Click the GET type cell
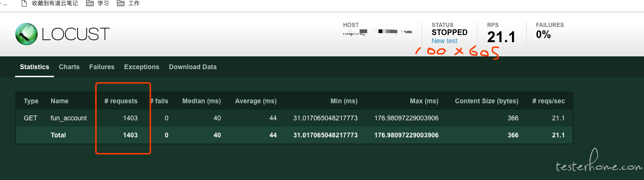Image resolution: width=644 pixels, height=180 pixels. pos(30,118)
